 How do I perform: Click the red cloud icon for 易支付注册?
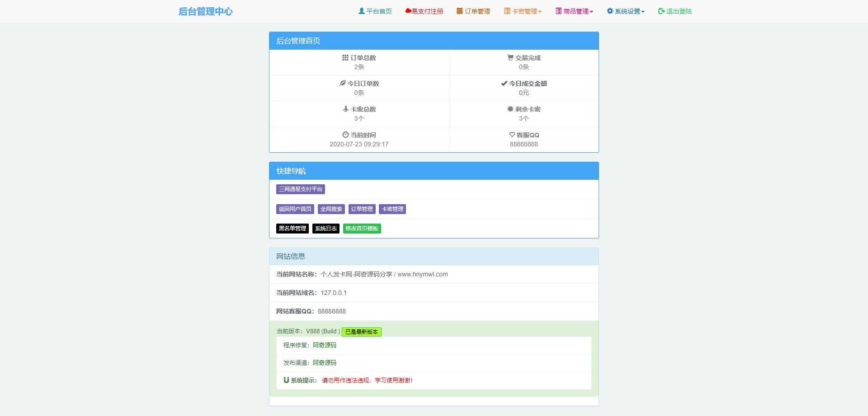point(408,11)
